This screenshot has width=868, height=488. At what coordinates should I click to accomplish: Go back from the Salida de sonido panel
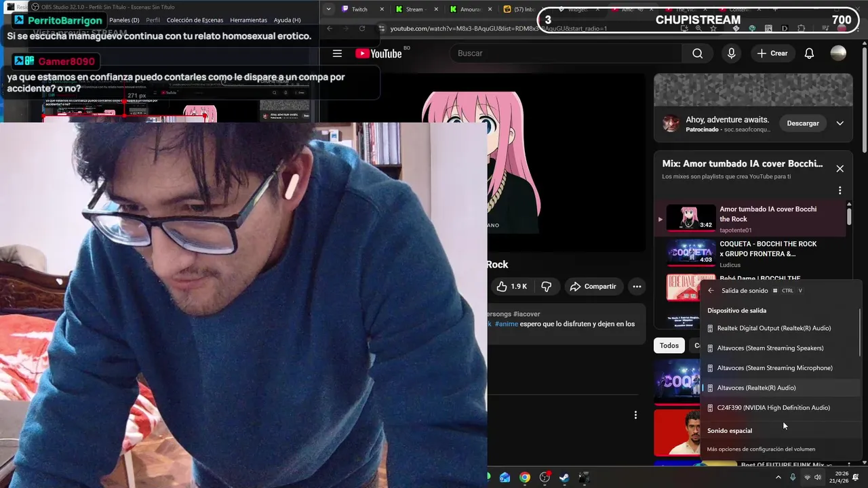click(x=711, y=291)
